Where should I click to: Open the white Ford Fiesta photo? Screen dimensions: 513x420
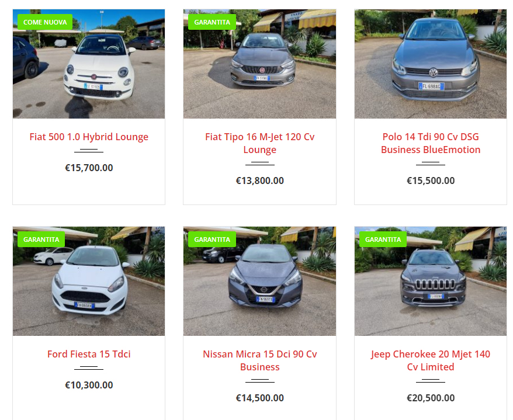pos(89,281)
